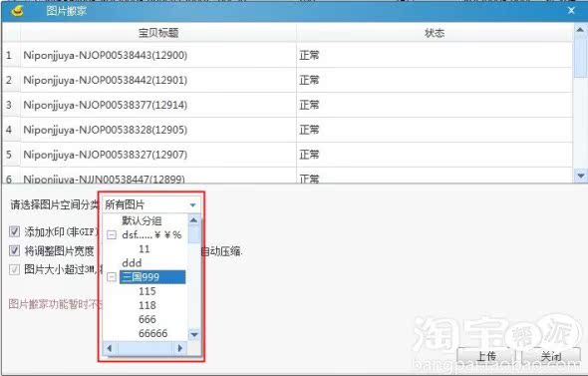Click the disabled 图片大小超过3M checkbox
This screenshot has width=588, height=376.
14,269
